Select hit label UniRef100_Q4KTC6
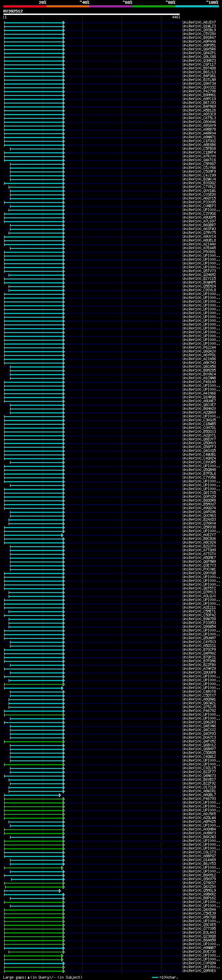Screen dimensions: 222x980 point(199,160)
